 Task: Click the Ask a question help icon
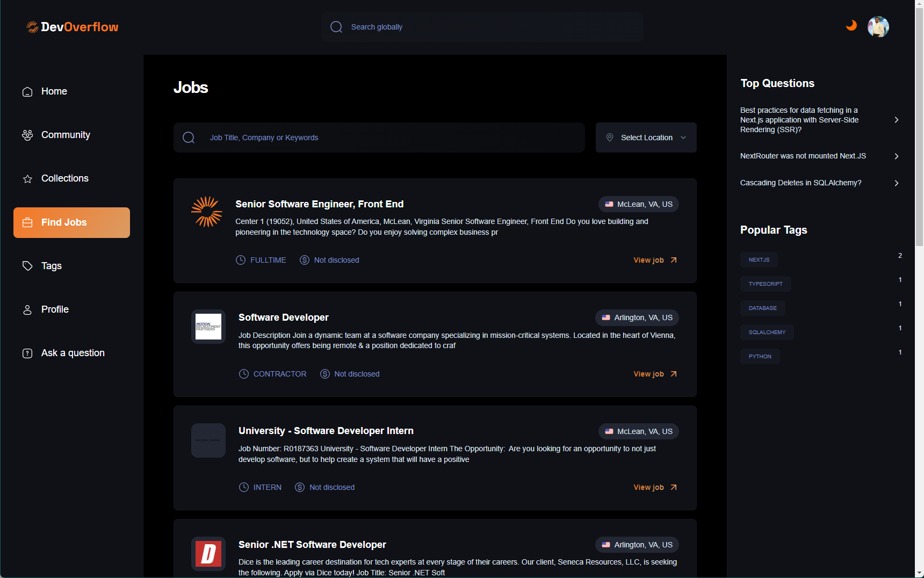pos(27,353)
